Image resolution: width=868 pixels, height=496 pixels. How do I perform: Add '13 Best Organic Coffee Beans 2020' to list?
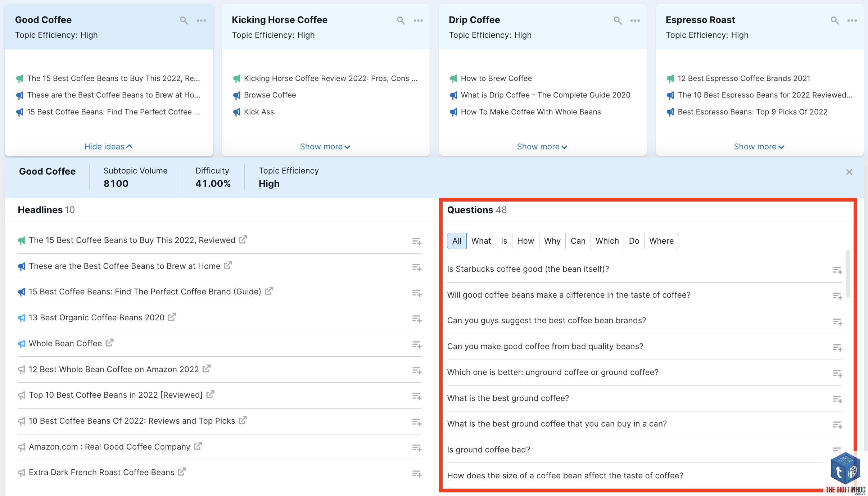pyautogui.click(x=417, y=319)
